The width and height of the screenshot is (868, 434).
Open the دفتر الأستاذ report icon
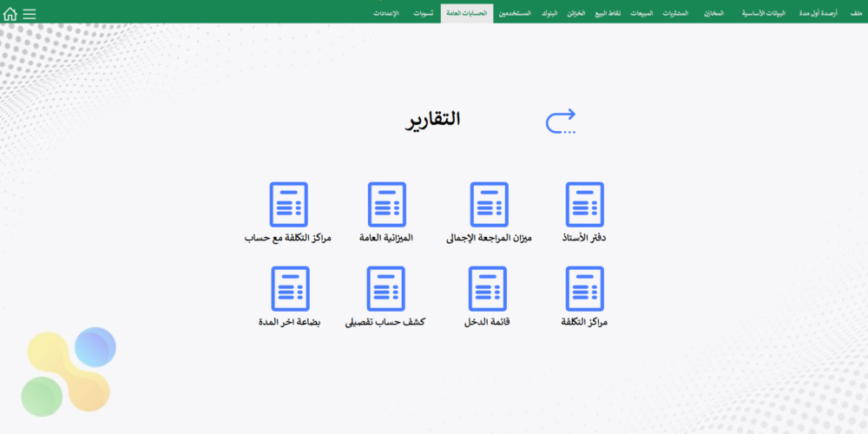pos(584,205)
